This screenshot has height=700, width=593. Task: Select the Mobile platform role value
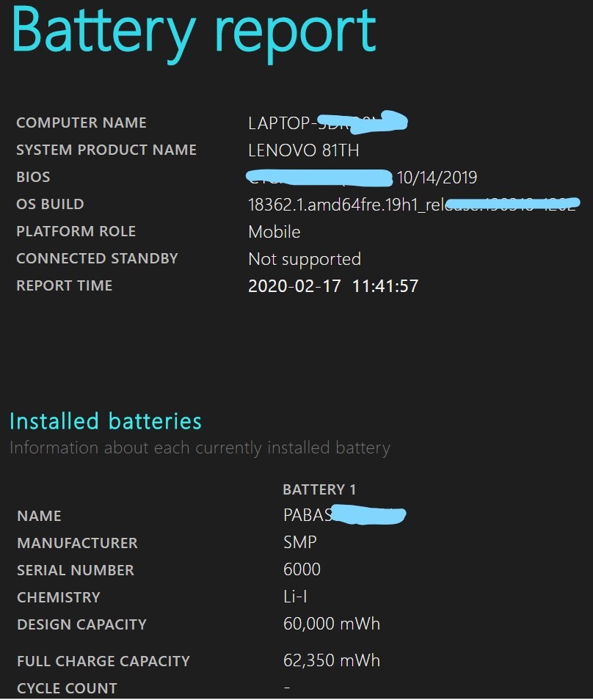274,232
